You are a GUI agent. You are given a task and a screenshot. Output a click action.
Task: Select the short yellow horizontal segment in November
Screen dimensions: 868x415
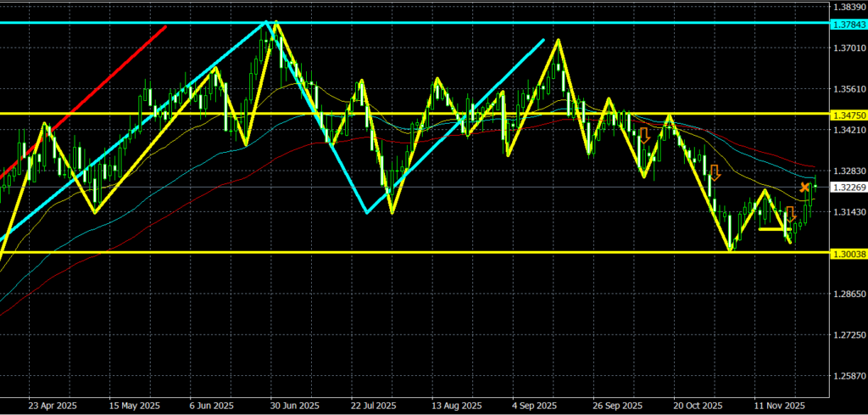(x=774, y=229)
